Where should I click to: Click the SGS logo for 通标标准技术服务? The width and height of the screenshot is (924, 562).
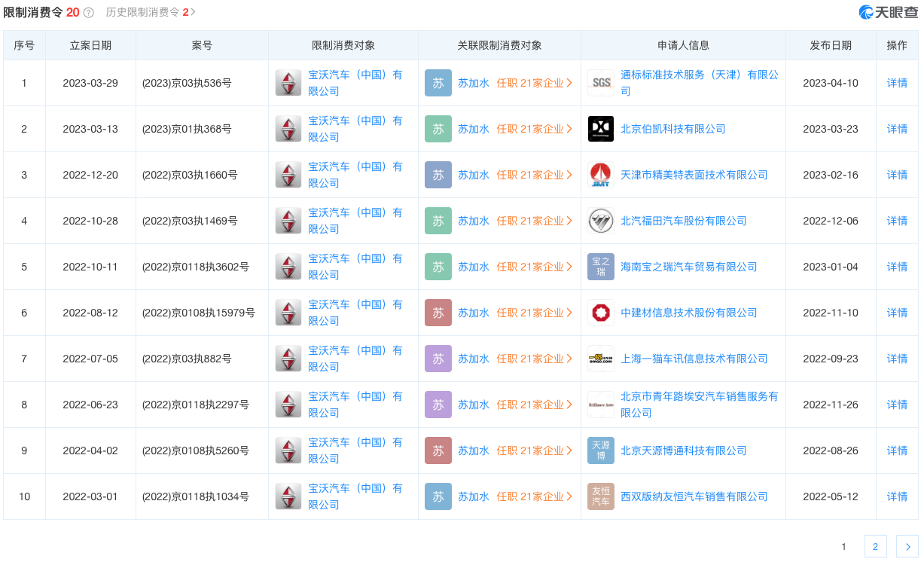coord(601,83)
